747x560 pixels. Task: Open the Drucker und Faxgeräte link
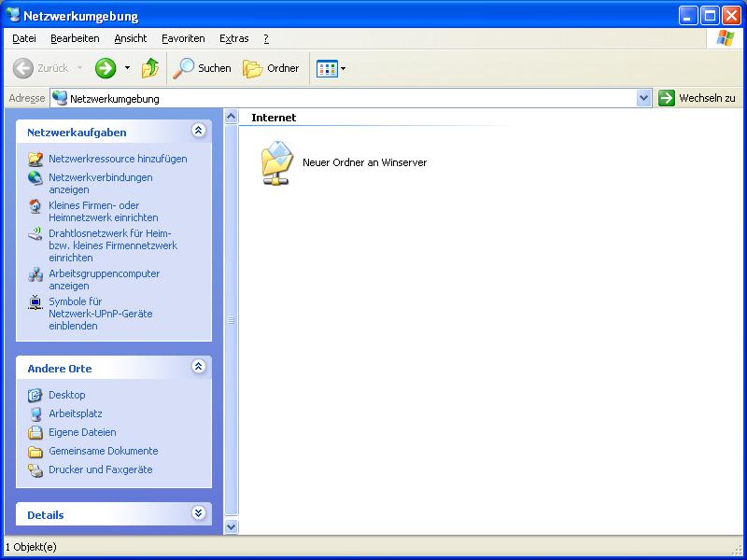[101, 469]
